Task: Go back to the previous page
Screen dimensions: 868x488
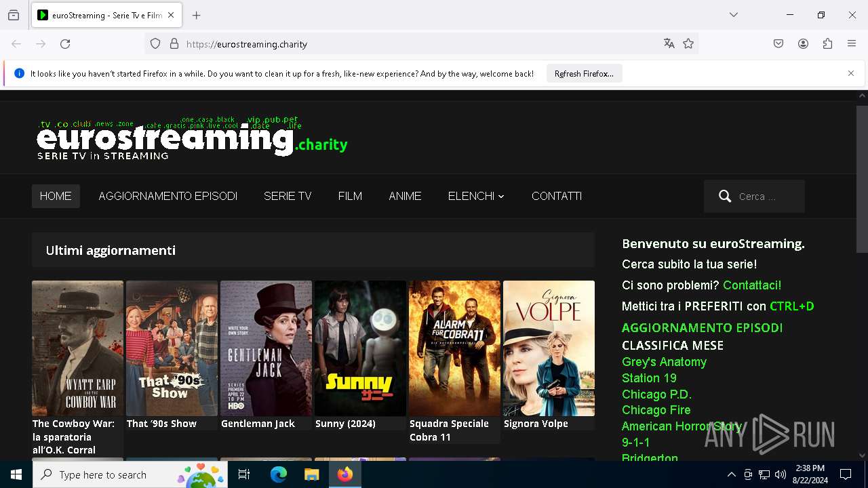Action: tap(16, 44)
